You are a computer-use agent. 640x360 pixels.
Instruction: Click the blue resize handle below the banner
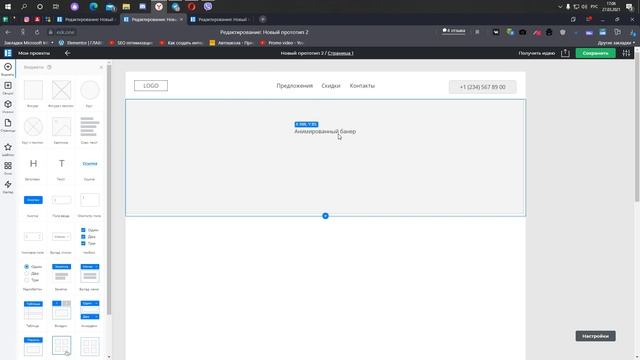coord(325,216)
